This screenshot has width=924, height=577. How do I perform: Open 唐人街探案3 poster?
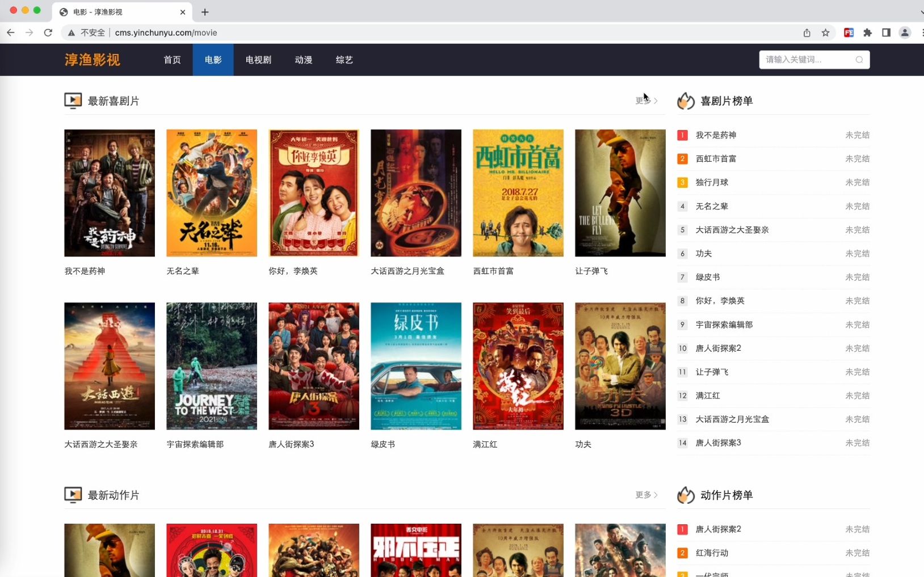314,366
